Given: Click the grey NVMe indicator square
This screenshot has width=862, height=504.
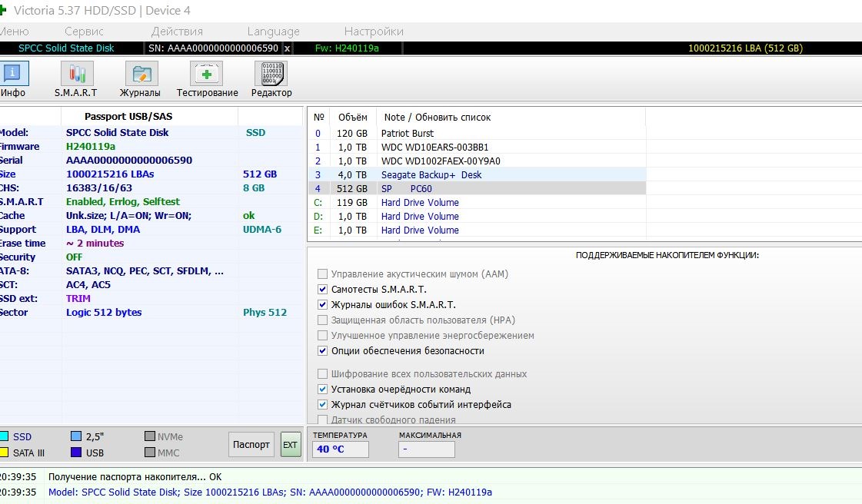Looking at the screenshot, I should (x=149, y=436).
